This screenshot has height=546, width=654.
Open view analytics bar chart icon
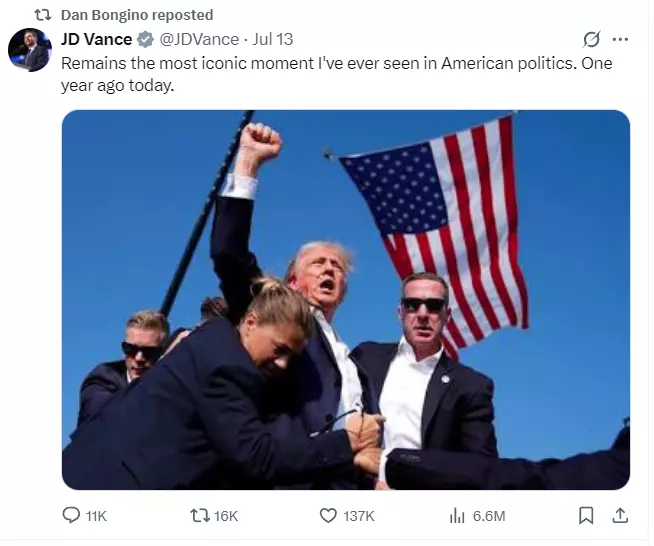point(457,516)
